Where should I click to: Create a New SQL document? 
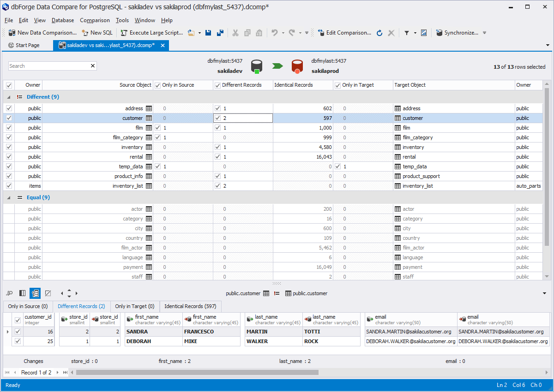click(x=97, y=33)
